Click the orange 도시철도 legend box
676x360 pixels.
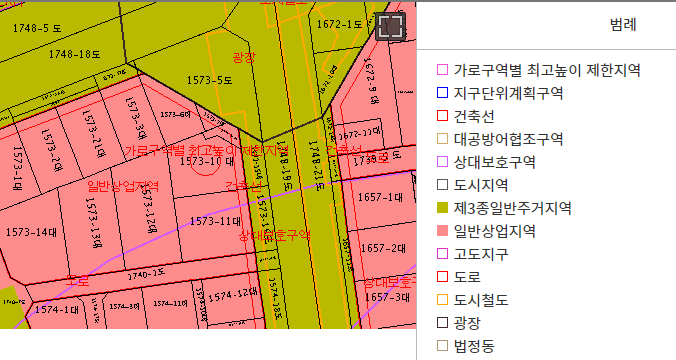pyautogui.click(x=442, y=300)
